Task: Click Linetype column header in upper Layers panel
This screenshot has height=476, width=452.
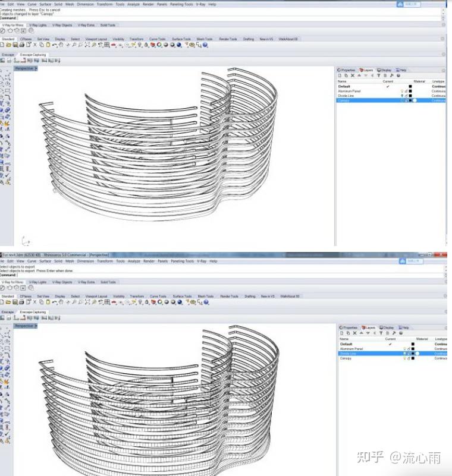Action: [438, 81]
